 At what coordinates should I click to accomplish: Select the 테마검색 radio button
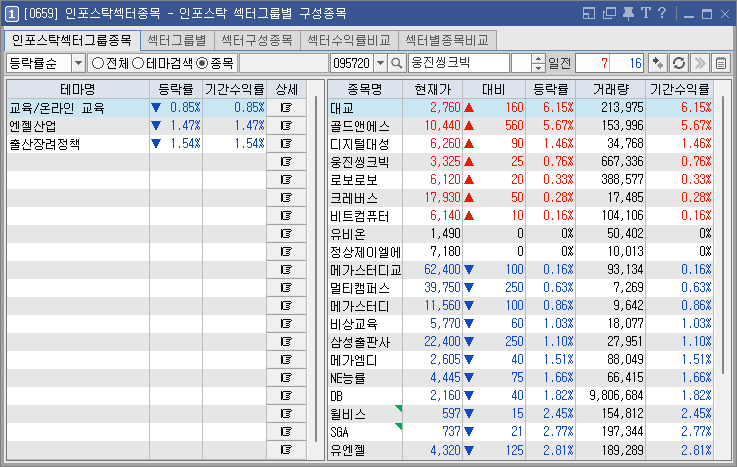point(138,63)
